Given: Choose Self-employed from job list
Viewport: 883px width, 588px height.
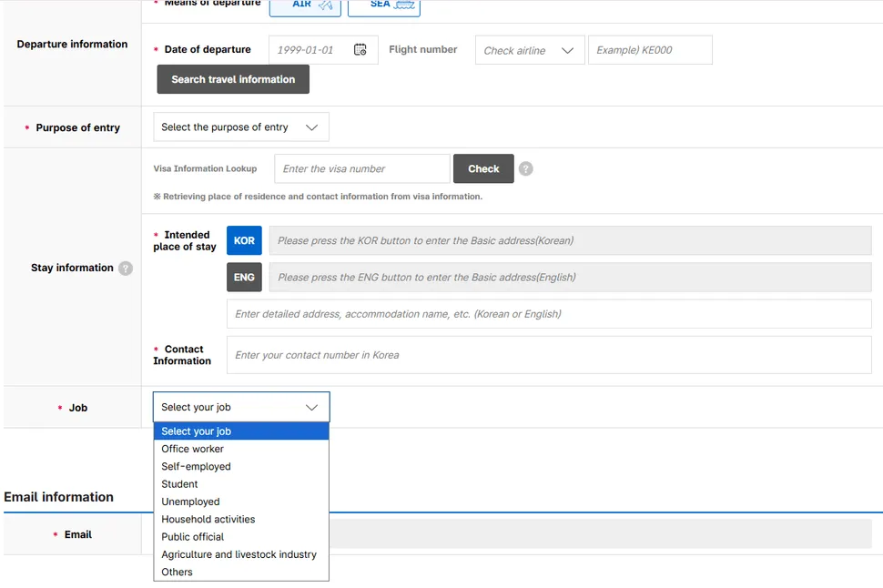Looking at the screenshot, I should (x=241, y=466).
